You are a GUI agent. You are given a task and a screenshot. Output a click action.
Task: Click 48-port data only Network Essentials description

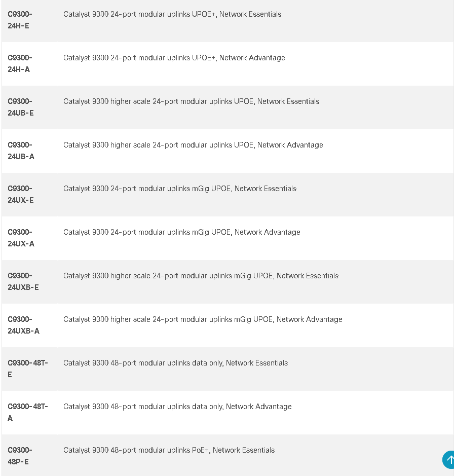coord(175,363)
